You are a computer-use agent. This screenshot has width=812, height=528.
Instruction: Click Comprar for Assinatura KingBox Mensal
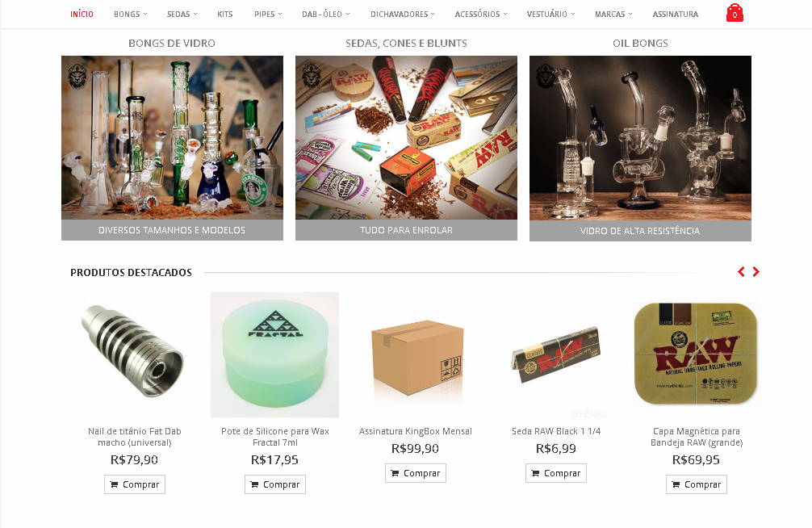[416, 473]
